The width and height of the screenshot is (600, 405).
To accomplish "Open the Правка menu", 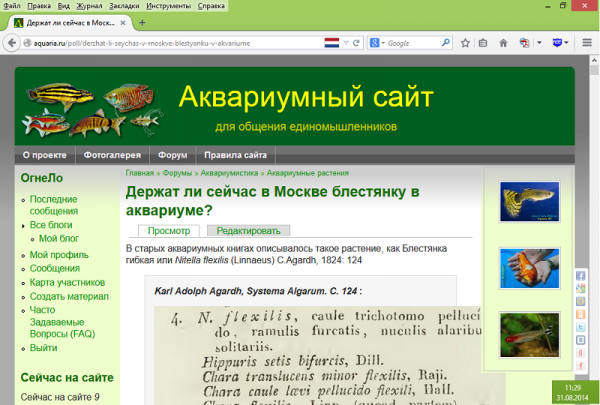I will [x=39, y=6].
